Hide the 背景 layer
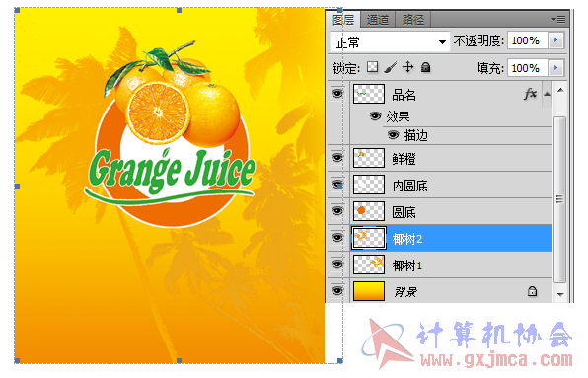This screenshot has height=378, width=588. coord(337,290)
